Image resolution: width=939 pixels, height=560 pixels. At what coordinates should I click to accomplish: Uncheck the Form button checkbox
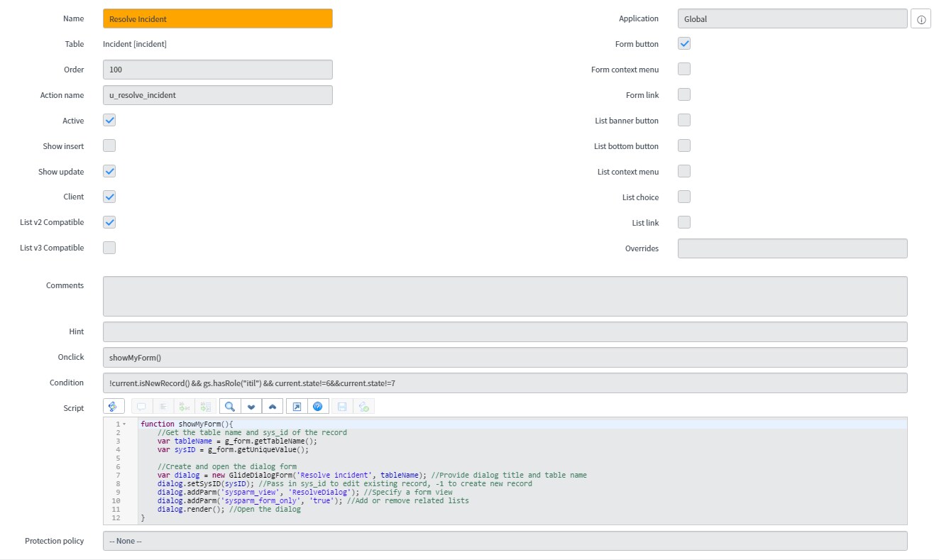[684, 43]
